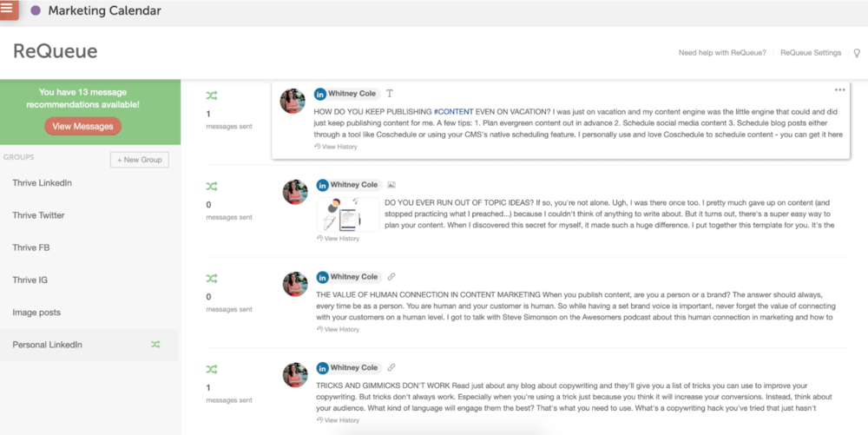Click View Messages button

82,126
